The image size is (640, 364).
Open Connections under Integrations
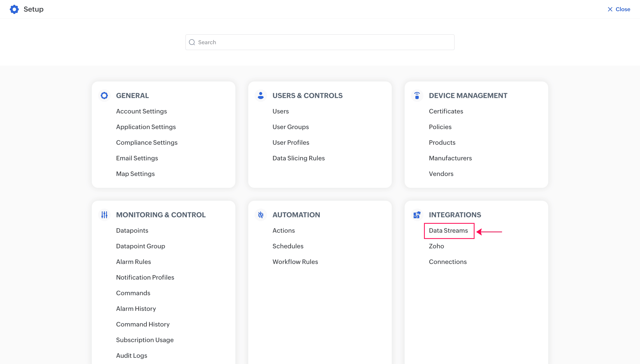[448, 261]
